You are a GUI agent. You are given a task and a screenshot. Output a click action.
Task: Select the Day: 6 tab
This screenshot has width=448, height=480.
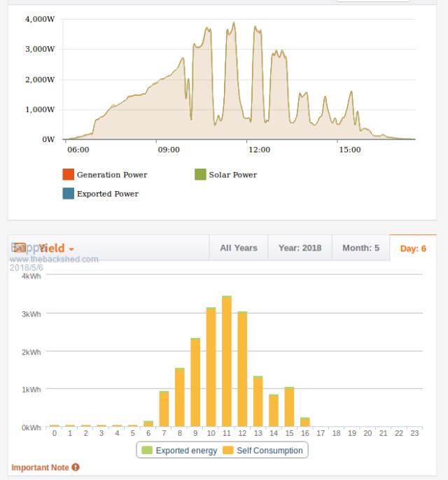(x=413, y=248)
